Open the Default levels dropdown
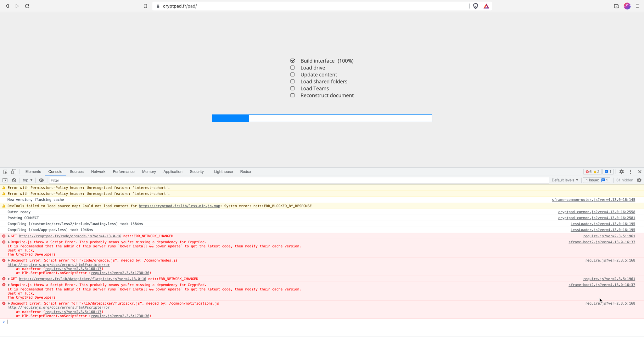The image size is (644, 337). point(564,180)
